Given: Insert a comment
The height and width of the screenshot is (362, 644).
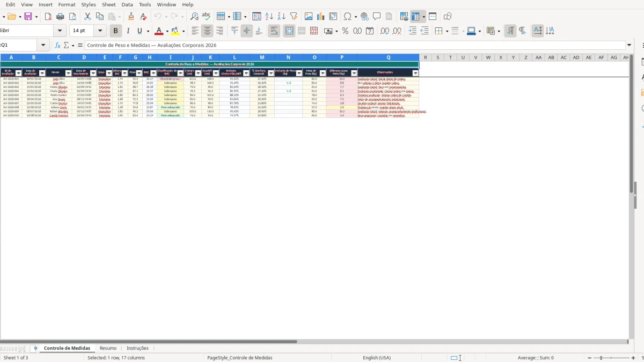Looking at the screenshot, I should click(x=377, y=17).
